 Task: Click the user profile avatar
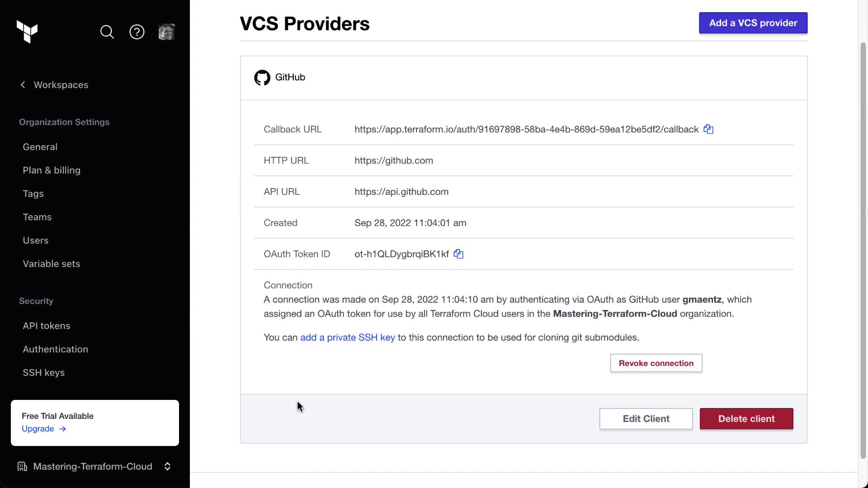[x=166, y=32]
